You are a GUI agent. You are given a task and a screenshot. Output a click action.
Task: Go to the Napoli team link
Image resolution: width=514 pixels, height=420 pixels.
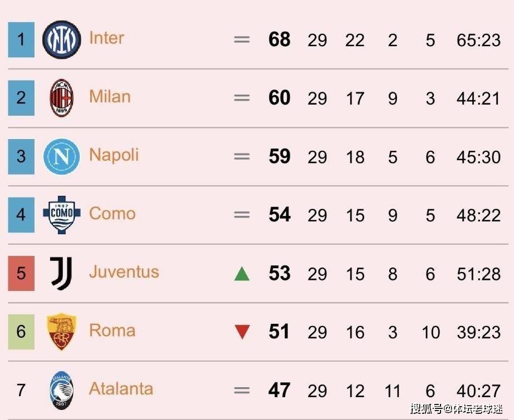coord(114,155)
